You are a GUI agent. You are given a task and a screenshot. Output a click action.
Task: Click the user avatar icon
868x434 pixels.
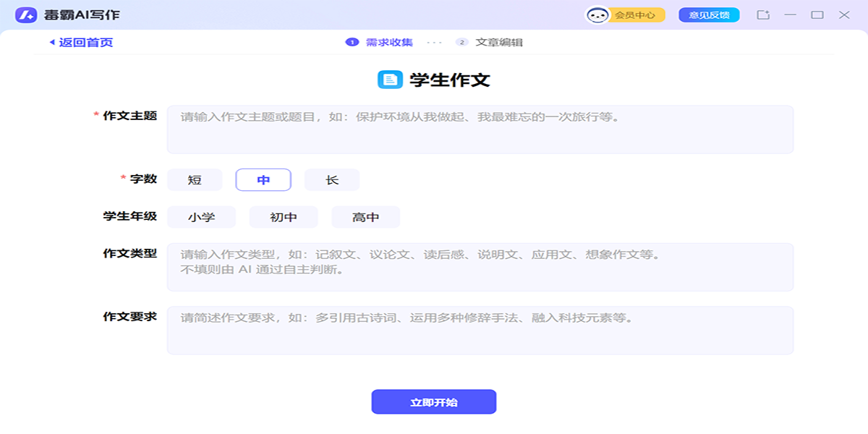[597, 15]
